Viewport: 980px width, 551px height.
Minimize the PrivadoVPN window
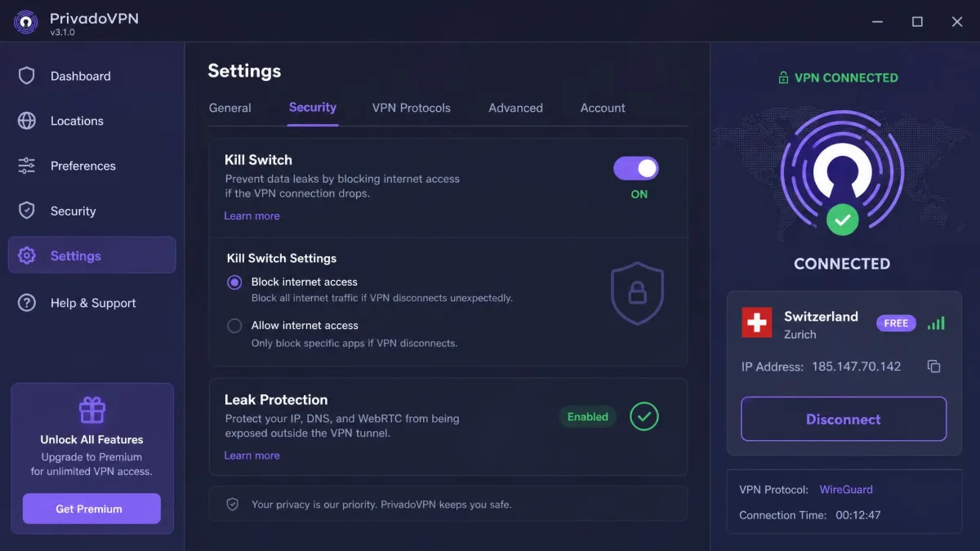pos(878,22)
